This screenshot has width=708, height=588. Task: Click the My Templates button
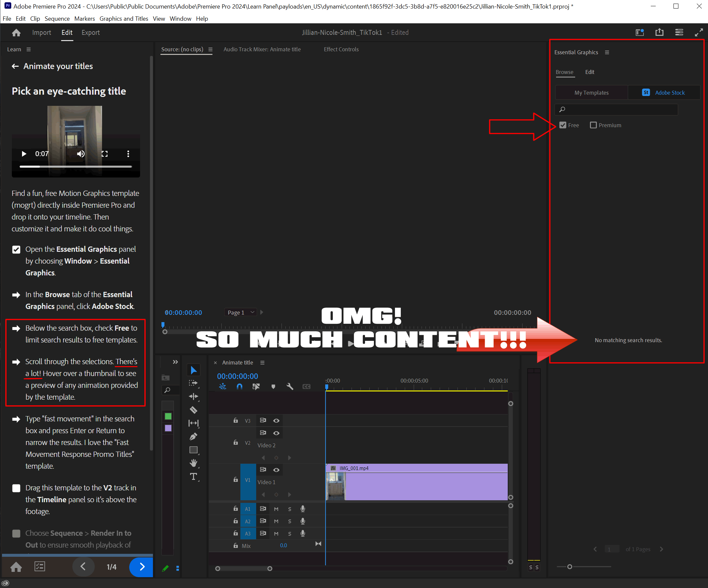[591, 92]
